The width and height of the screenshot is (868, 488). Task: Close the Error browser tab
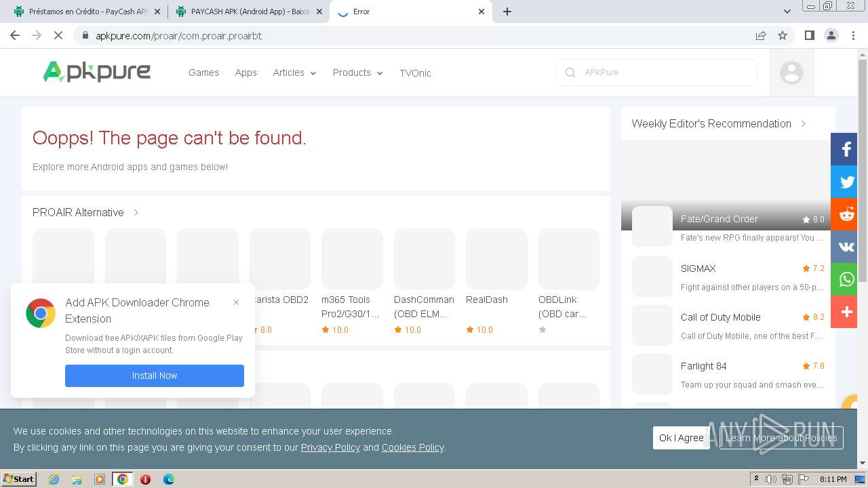[x=481, y=12]
